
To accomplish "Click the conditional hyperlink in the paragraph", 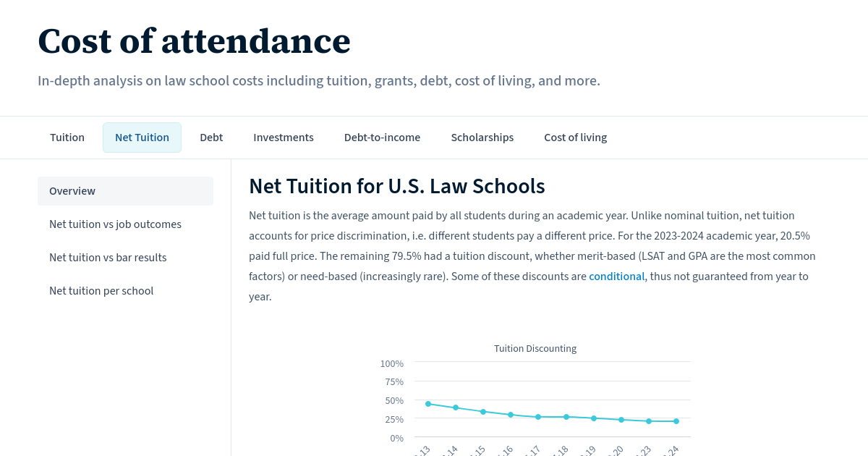I will click(x=616, y=276).
